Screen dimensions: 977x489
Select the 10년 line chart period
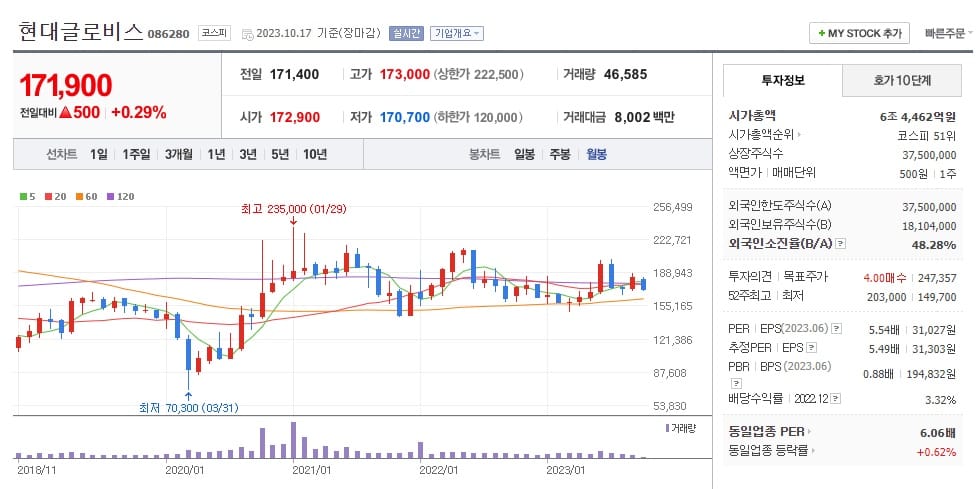315,154
